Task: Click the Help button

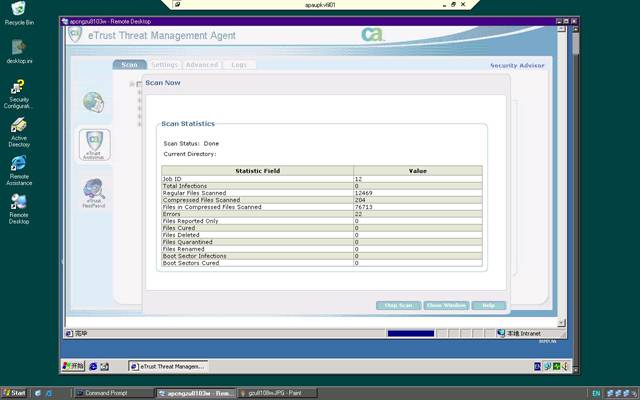Action: coord(489,305)
